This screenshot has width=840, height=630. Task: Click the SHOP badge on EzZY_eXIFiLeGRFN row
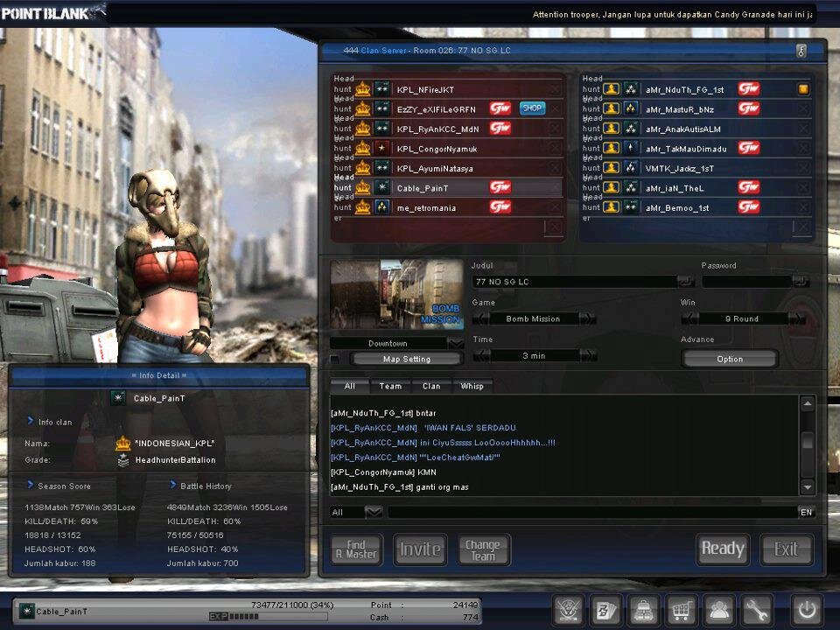pyautogui.click(x=532, y=108)
